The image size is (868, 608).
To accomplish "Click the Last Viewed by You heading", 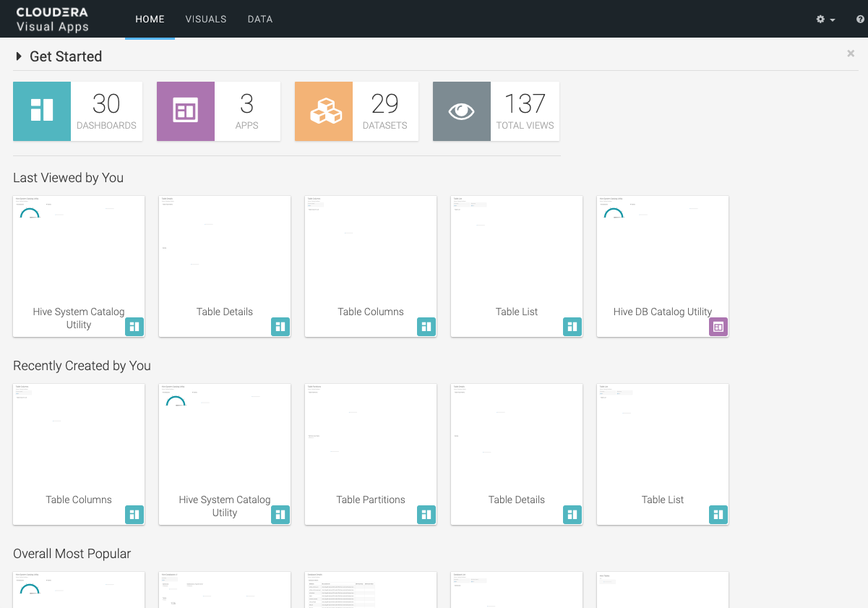I will click(68, 178).
